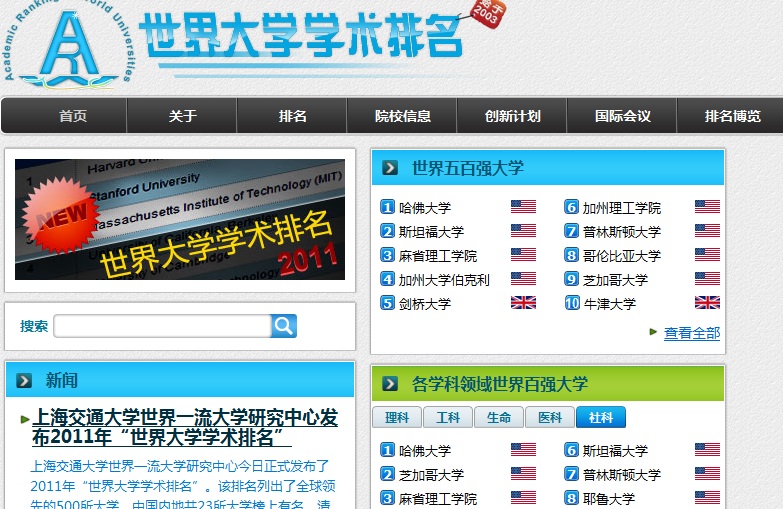Image resolution: width=783 pixels, height=509 pixels.
Task: Open 加州理工学院 link
Action: pyautogui.click(x=622, y=208)
